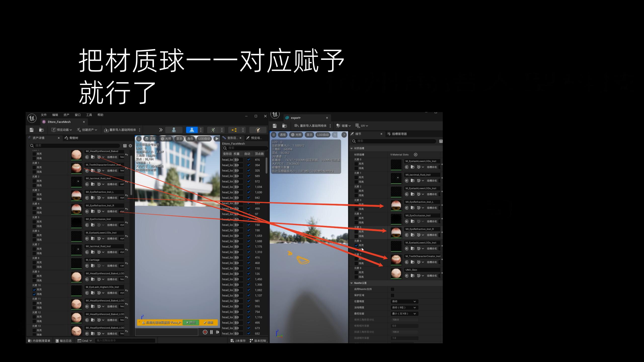644x362 pixels.
Task: Click hamburger menu in export viewport
Action: [274, 135]
